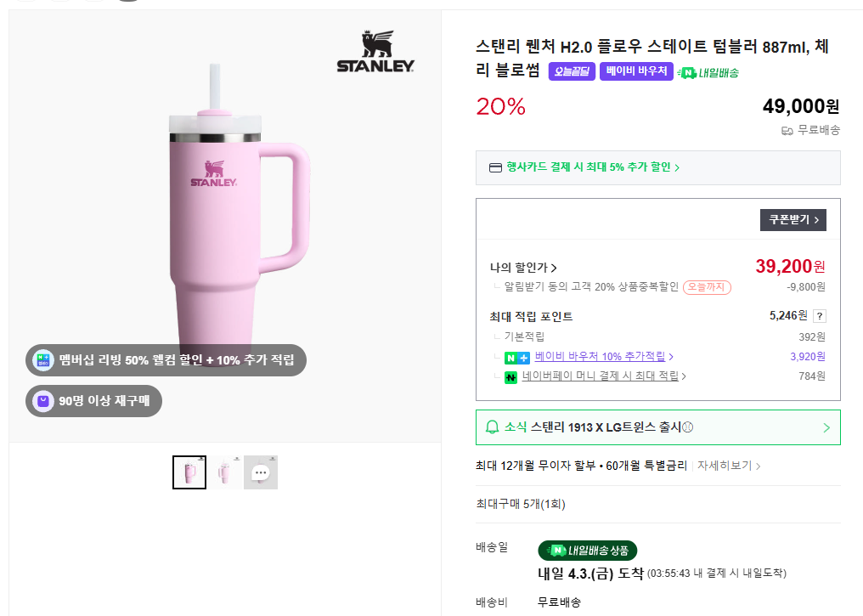Screen dimensions: 863x616
Task: Click the green 내일배송 badge by the title
Action: tap(708, 73)
